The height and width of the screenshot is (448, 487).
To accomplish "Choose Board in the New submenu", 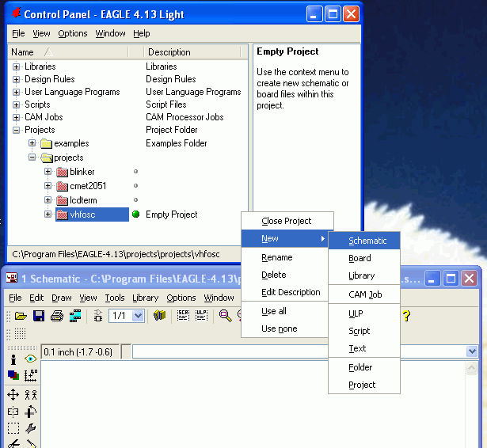I will [x=364, y=258].
